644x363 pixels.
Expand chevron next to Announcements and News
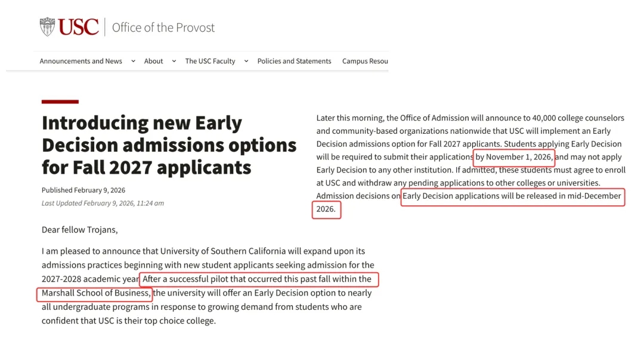[133, 61]
